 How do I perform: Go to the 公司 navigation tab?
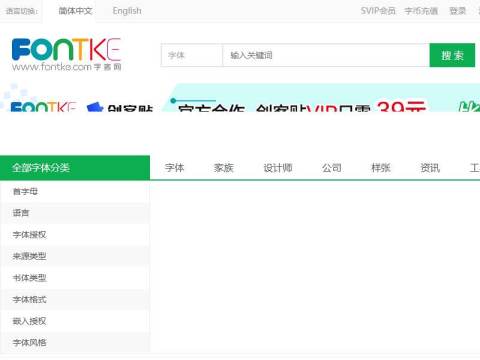(x=332, y=168)
